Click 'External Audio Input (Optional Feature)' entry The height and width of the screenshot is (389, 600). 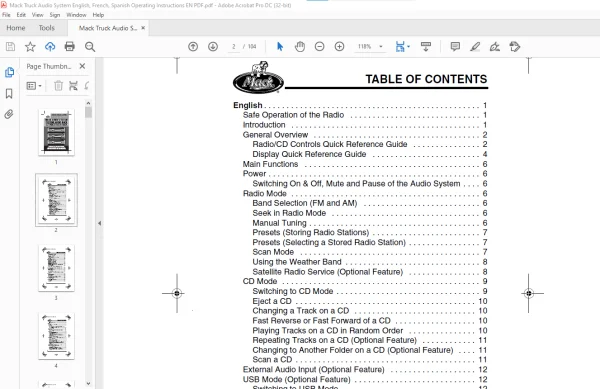click(313, 370)
